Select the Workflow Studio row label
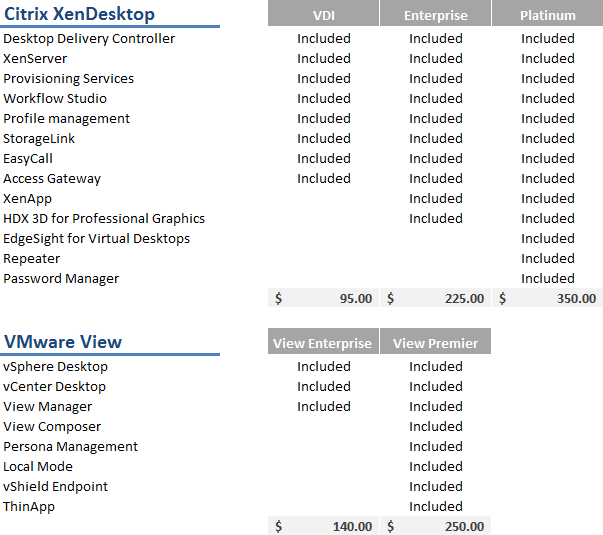This screenshot has width=603, height=535. click(55, 98)
